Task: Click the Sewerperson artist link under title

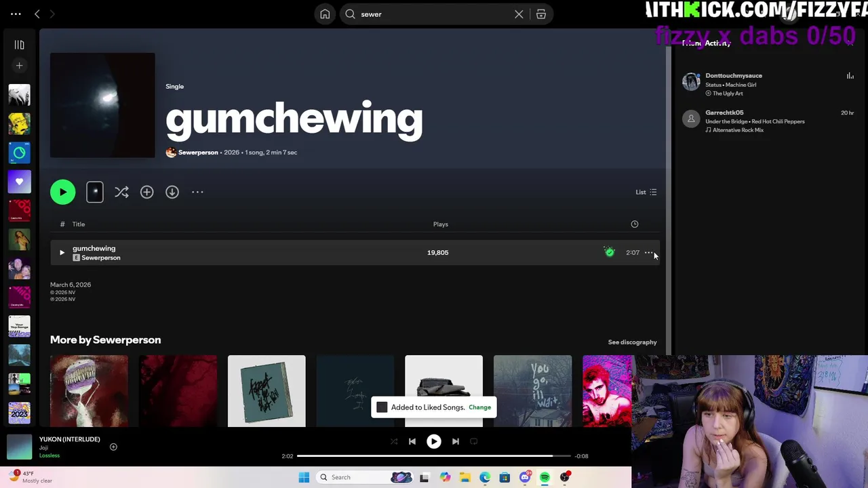Action: point(198,152)
